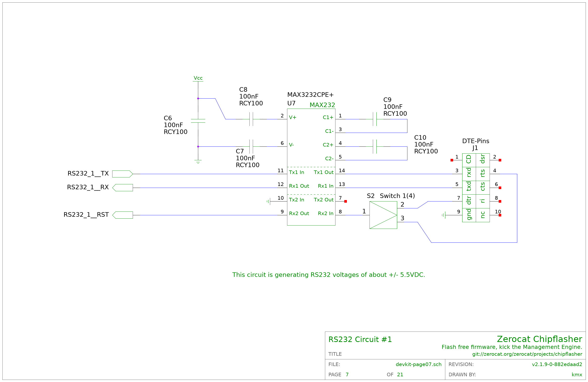Click the RS232_1__RST net label text
Image resolution: width=588 pixels, height=382 pixels.
[x=86, y=215]
